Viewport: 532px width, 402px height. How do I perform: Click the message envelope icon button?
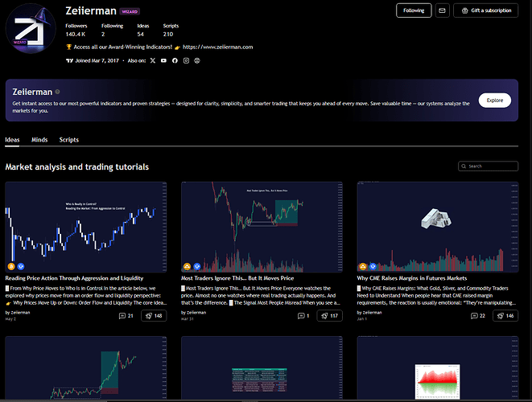pyautogui.click(x=442, y=10)
